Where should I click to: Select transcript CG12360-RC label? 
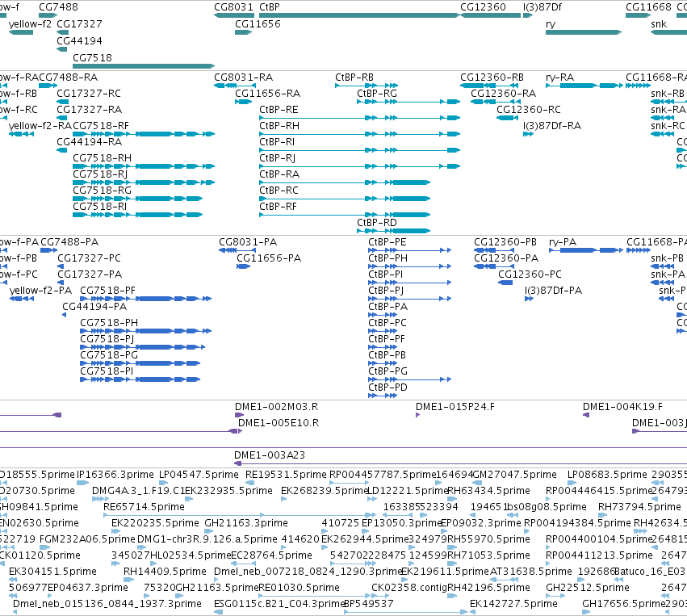[529, 110]
